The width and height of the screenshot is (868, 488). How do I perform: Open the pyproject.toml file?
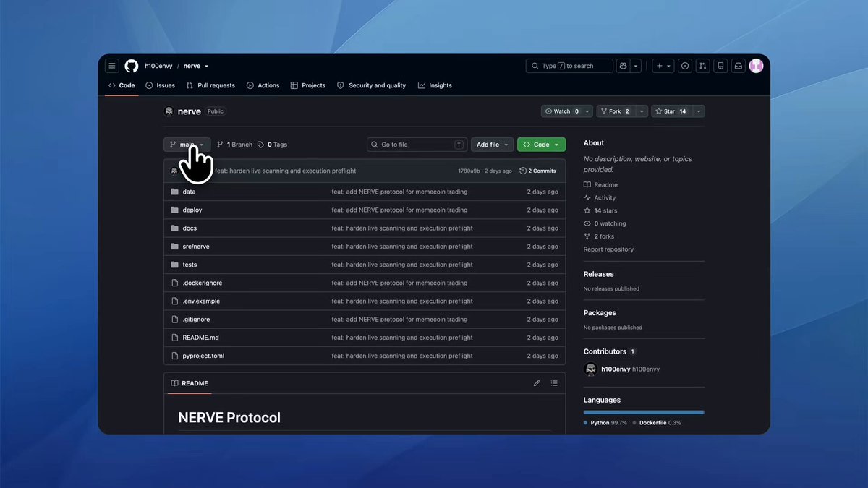[x=203, y=356]
